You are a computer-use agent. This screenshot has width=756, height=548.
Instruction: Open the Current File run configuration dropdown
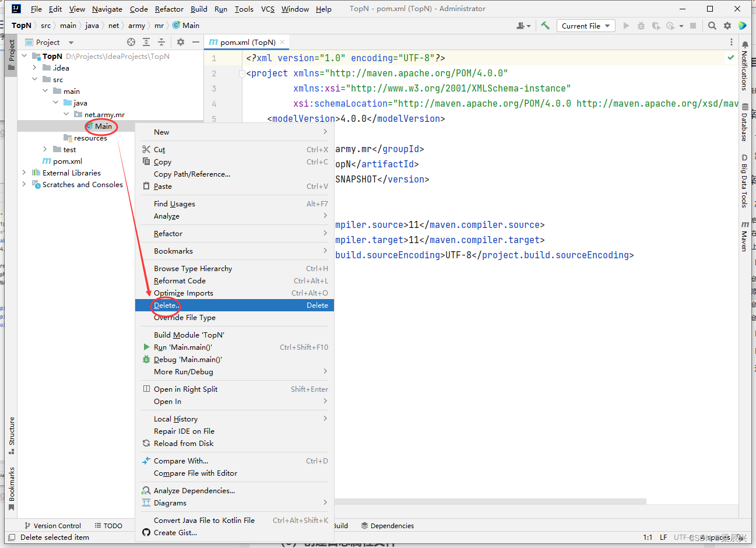click(585, 26)
